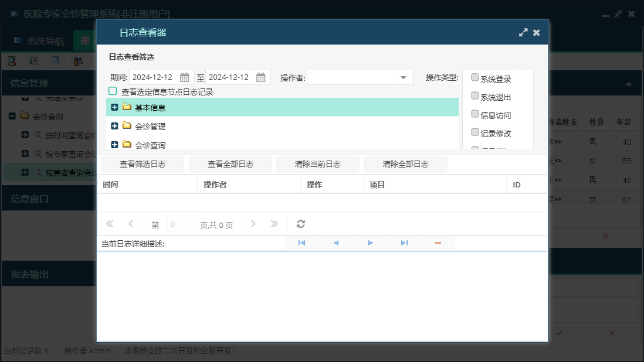Click the 查看筛选日志 button
The image size is (644, 362).
[x=143, y=164]
